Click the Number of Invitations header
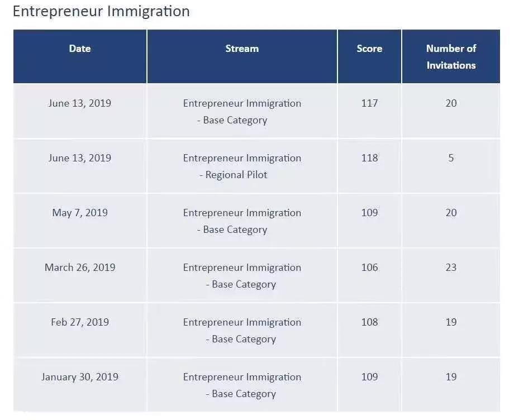Screen dimensions: 514x420 click(451, 56)
